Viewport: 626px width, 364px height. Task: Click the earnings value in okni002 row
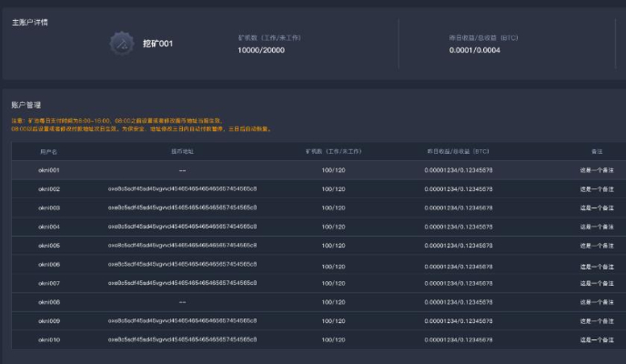(459, 189)
